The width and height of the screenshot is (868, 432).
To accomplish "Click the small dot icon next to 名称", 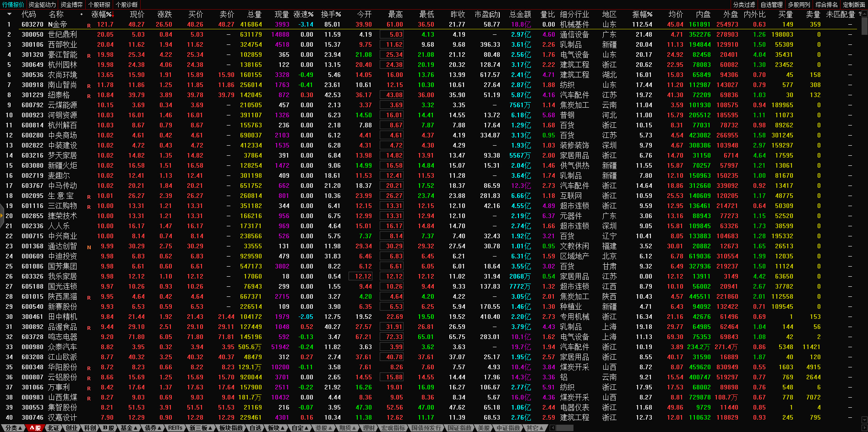I will (82, 15).
